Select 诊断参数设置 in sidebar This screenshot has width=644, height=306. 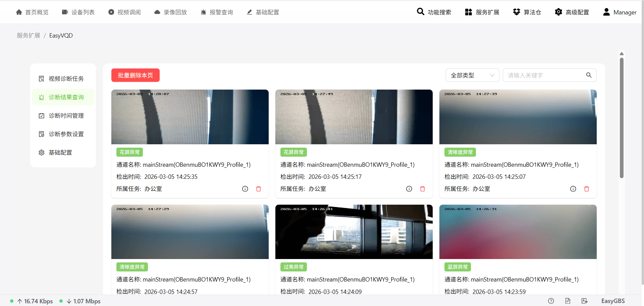coord(63,134)
